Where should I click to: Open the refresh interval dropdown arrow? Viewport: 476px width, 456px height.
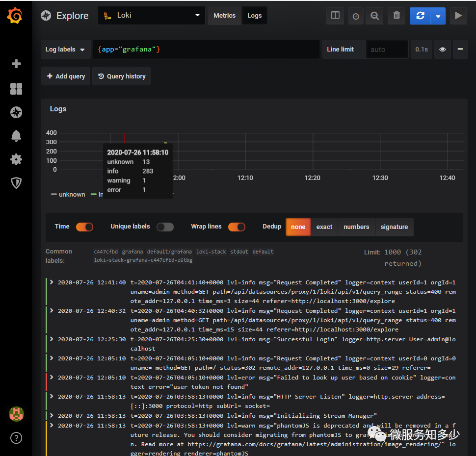(x=438, y=16)
